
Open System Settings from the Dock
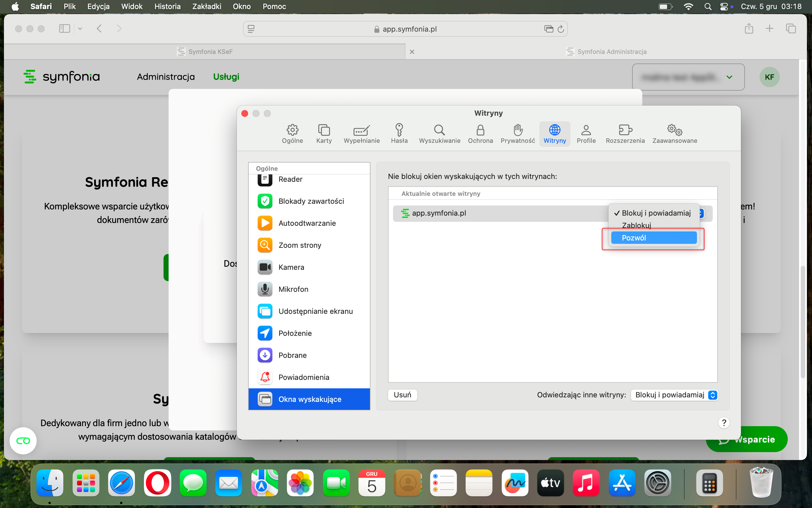pyautogui.click(x=658, y=483)
